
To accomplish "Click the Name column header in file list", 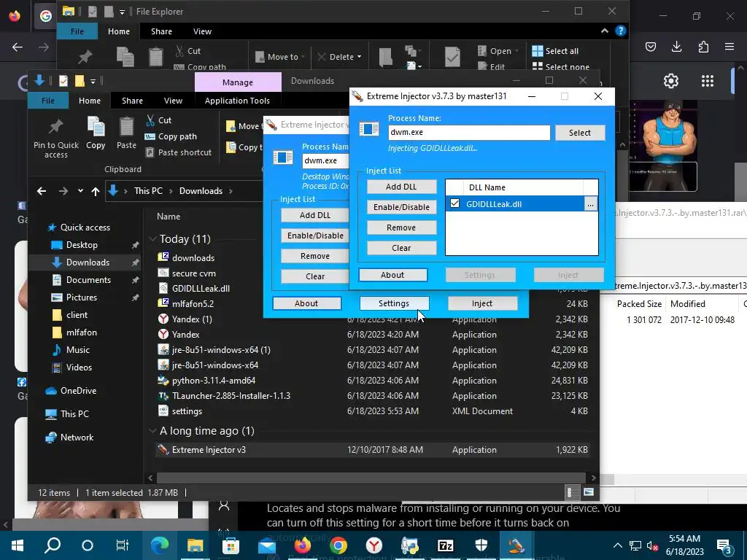I will (x=169, y=216).
